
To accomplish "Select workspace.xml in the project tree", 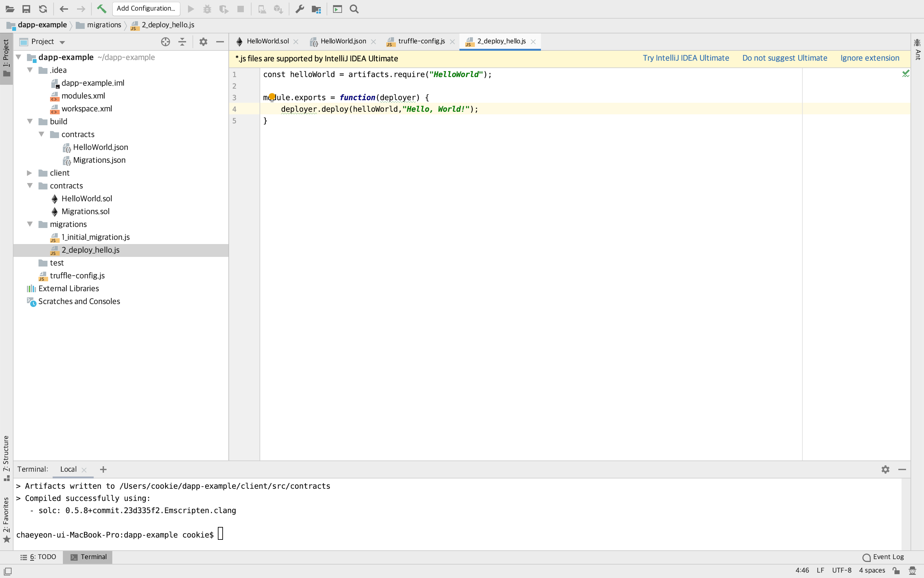I will [x=87, y=109].
